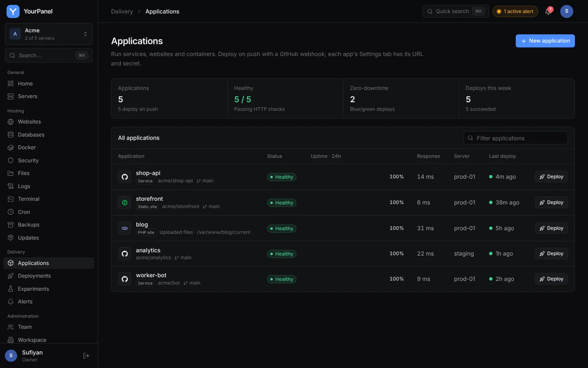The height and width of the screenshot is (368, 588).
Task: Click the worker-bot GitHub icon
Action: pos(125,279)
